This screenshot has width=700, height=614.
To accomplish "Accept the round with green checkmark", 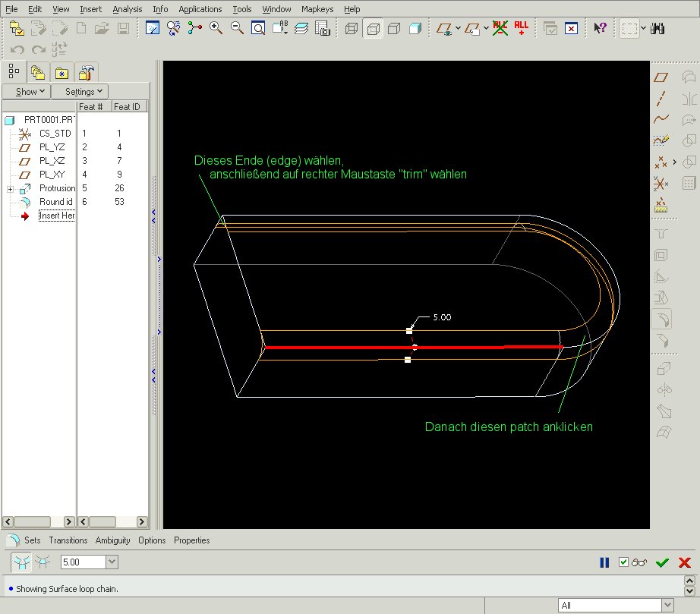I will pyautogui.click(x=662, y=562).
